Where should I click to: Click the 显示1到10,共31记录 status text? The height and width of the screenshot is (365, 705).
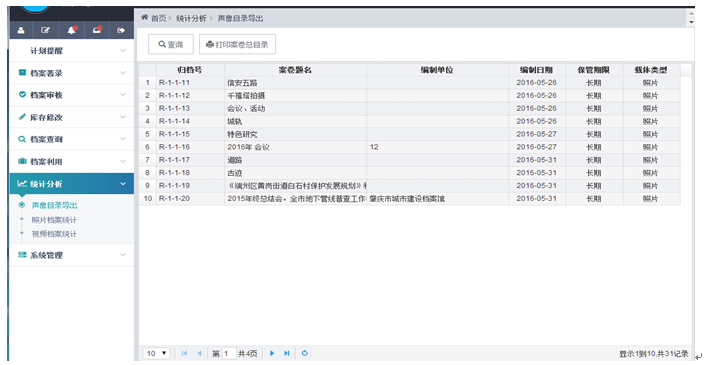coord(653,354)
